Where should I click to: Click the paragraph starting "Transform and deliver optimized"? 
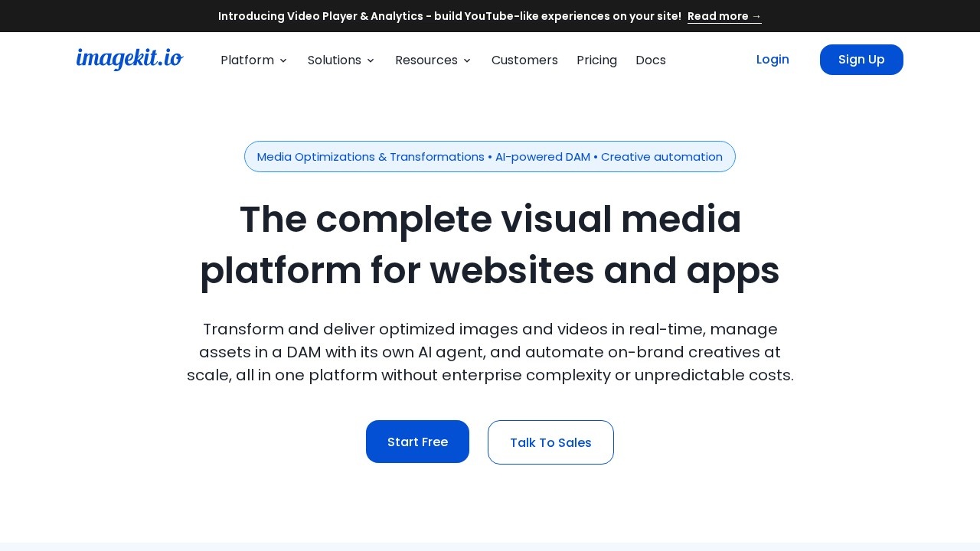[490, 352]
